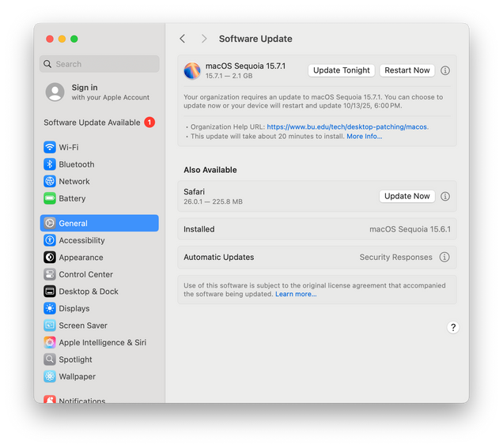Click "Security Responses" value text
This screenshot has height=448, width=503.
pyautogui.click(x=396, y=257)
